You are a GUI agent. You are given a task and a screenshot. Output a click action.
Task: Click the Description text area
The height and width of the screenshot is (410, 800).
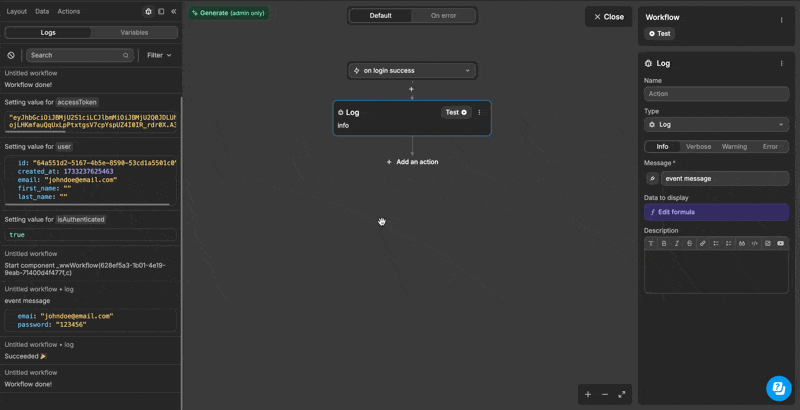point(716,271)
